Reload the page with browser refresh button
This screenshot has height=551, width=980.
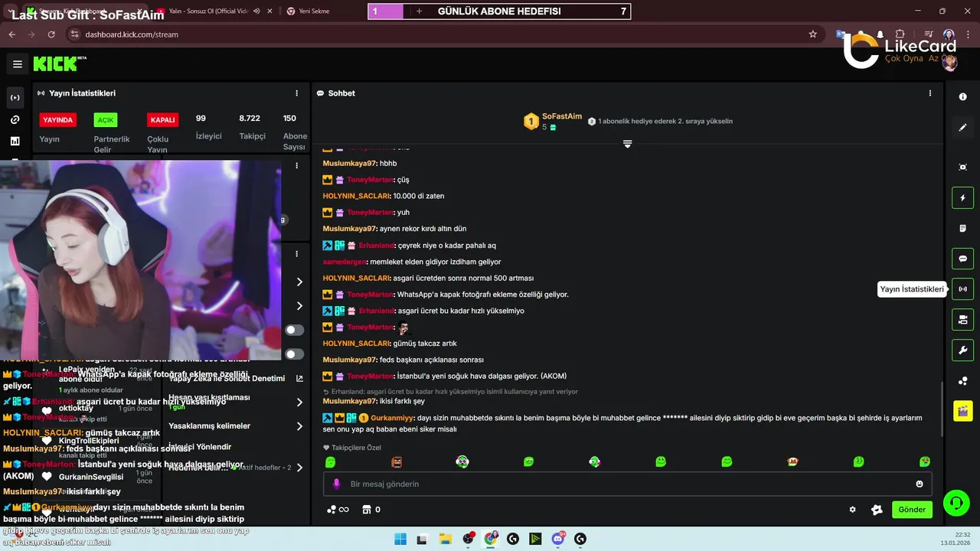[51, 34]
